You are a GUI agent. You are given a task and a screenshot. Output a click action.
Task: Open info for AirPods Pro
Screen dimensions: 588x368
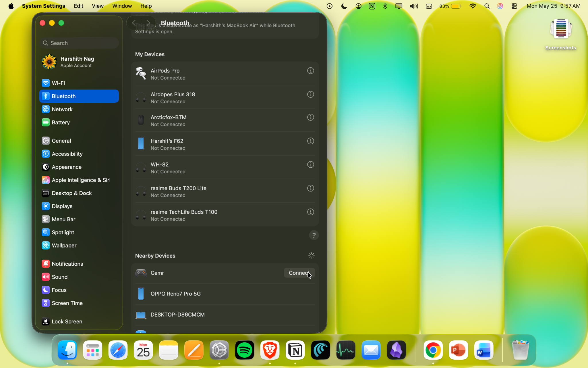(x=310, y=71)
